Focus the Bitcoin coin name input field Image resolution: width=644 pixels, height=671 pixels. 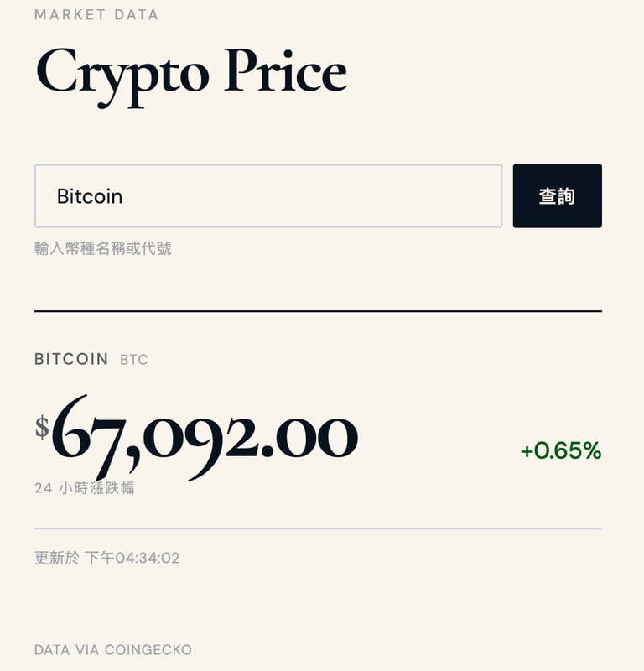coord(268,195)
